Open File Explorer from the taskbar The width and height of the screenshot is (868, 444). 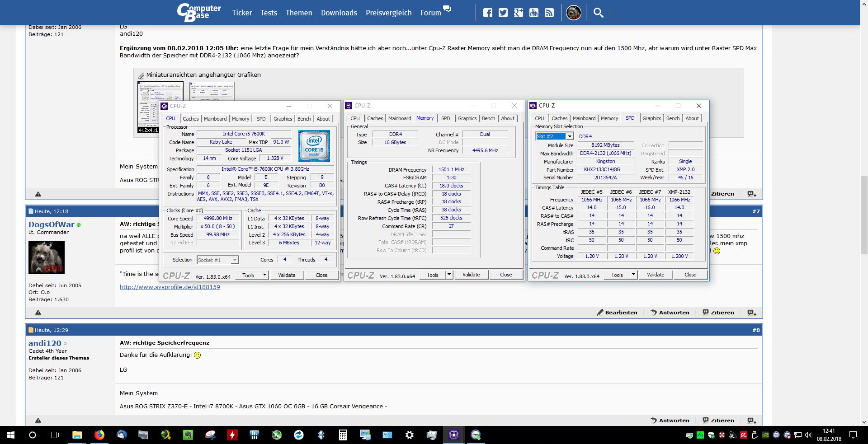77,435
